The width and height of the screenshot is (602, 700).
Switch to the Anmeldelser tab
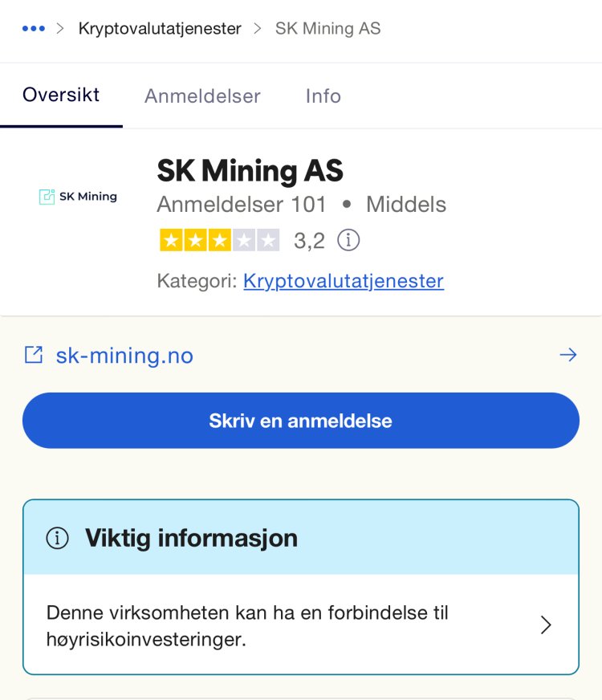[202, 96]
